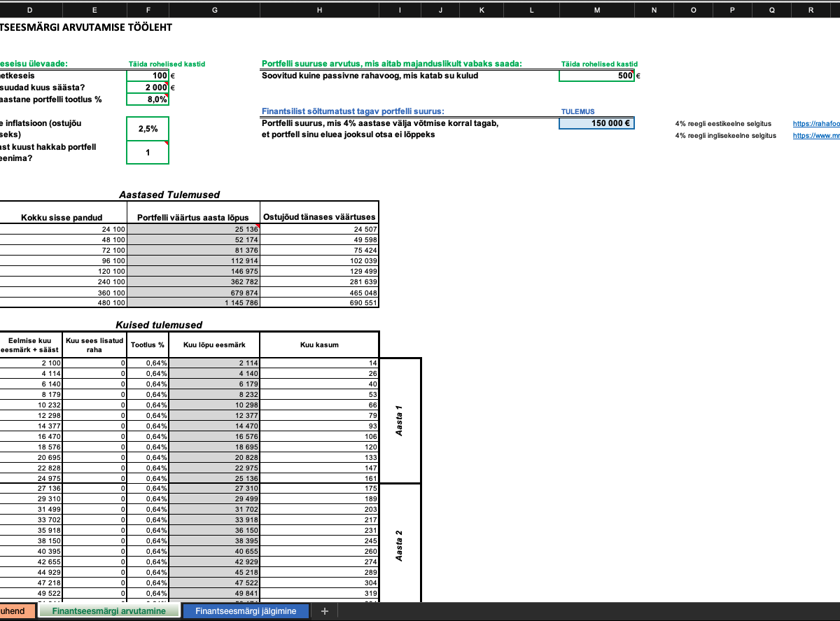The image size is (840, 621).
Task: Select the current balance cell with 100
Action: 148,76
